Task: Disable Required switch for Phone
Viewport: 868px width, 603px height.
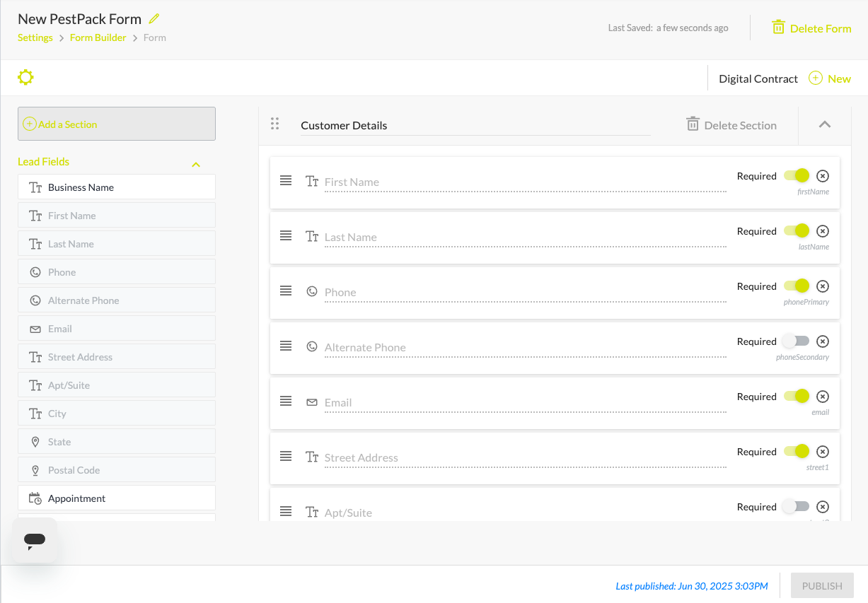Action: (797, 286)
